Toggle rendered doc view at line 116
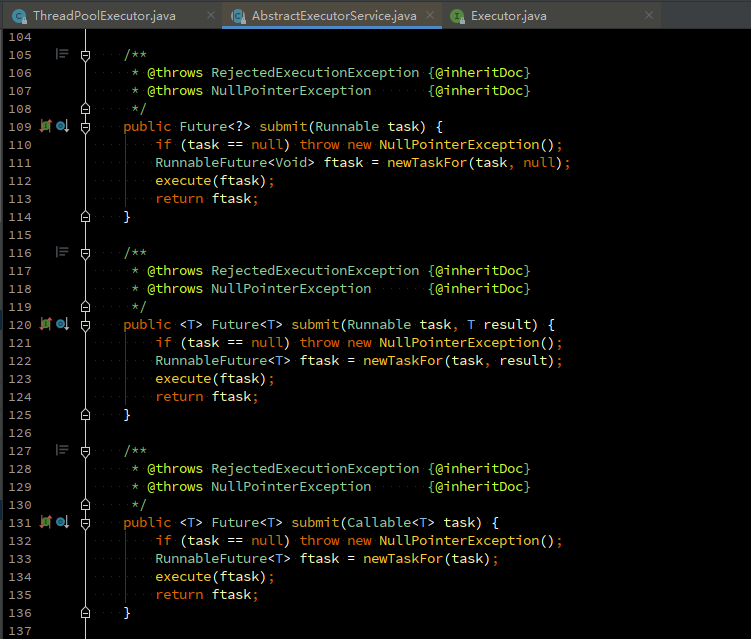Viewport: 751px width, 639px height. click(x=62, y=252)
